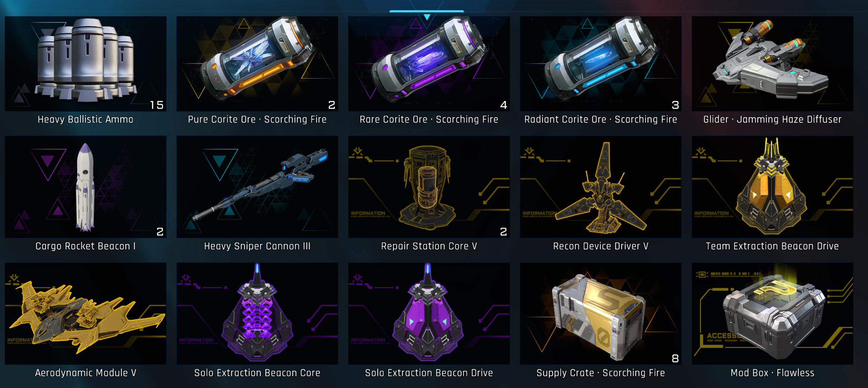This screenshot has height=388, width=868.
Task: Click the quantity 8 on Supply Crate
Action: click(x=675, y=358)
